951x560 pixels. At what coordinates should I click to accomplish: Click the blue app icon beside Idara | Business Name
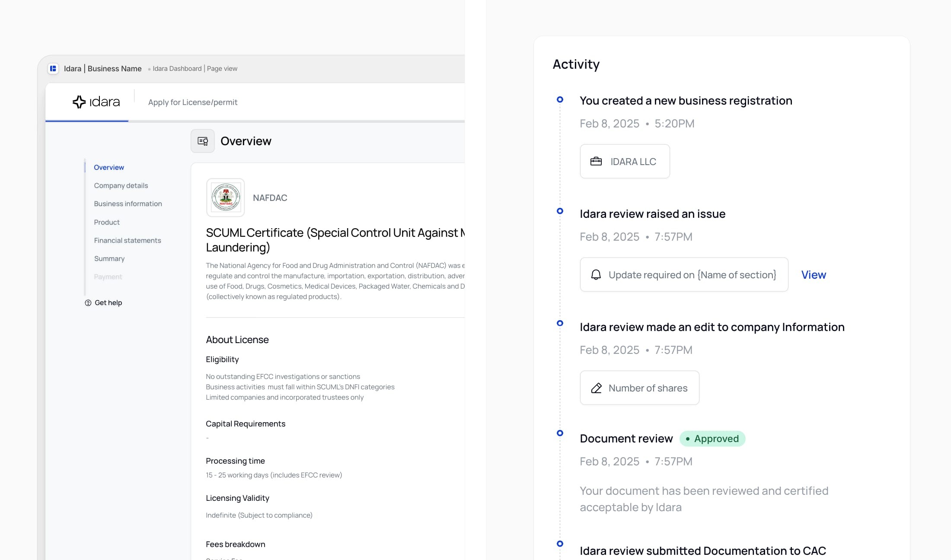[x=53, y=68]
